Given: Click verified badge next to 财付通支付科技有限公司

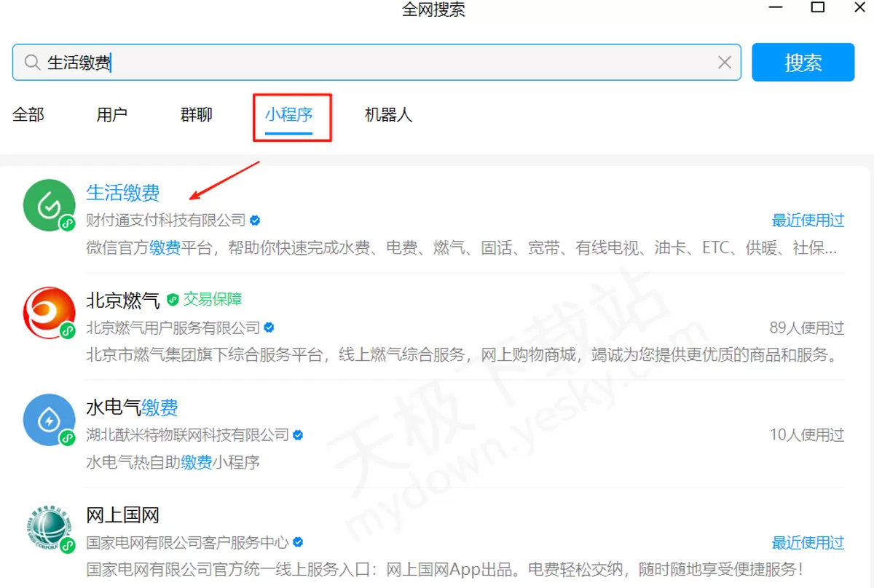Looking at the screenshot, I should pos(255,220).
